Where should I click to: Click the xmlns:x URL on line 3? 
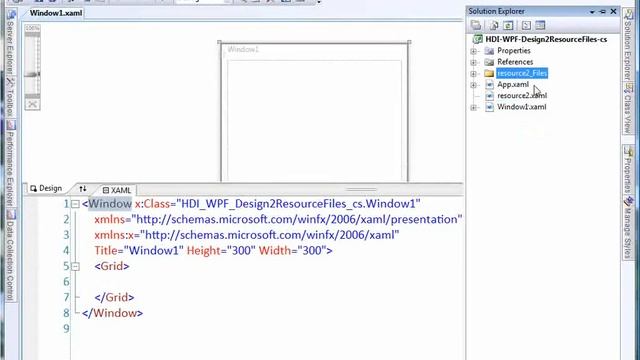click(x=269, y=235)
